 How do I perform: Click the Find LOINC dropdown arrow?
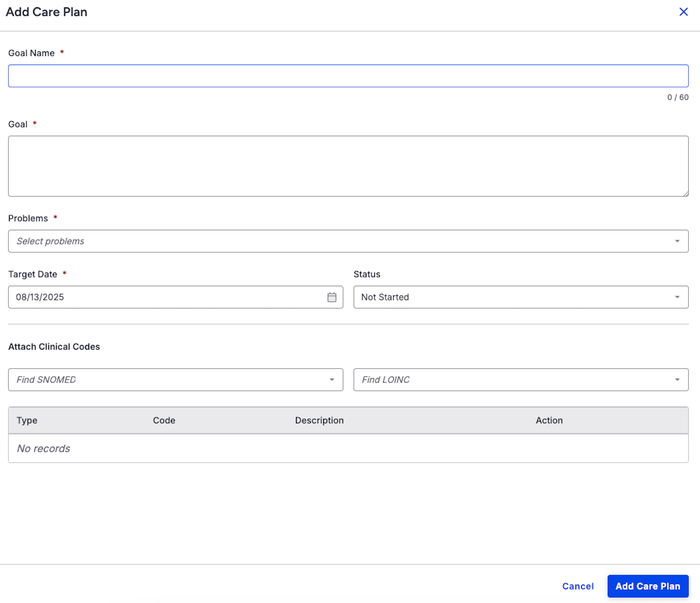pyautogui.click(x=677, y=380)
